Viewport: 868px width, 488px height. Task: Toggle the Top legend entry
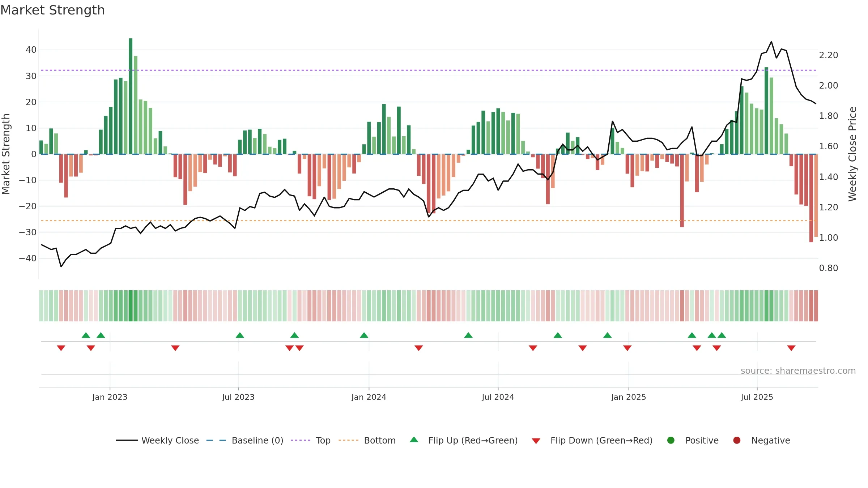[x=311, y=440]
